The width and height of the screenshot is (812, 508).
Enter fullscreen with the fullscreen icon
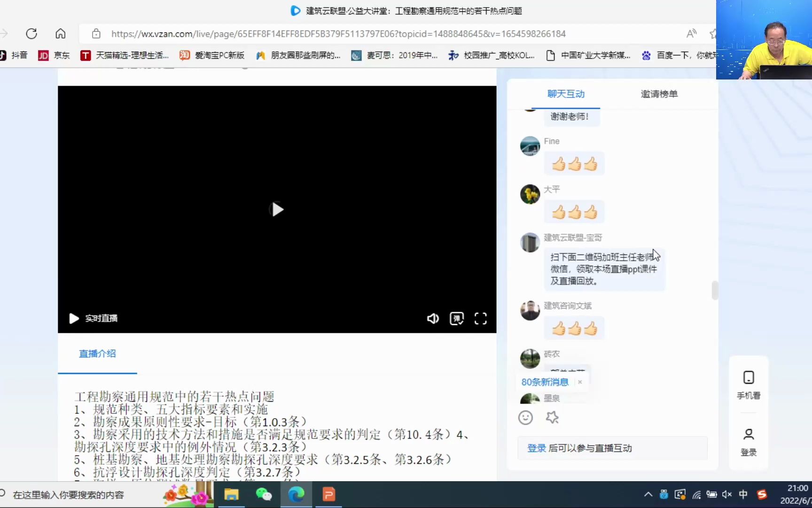click(480, 318)
